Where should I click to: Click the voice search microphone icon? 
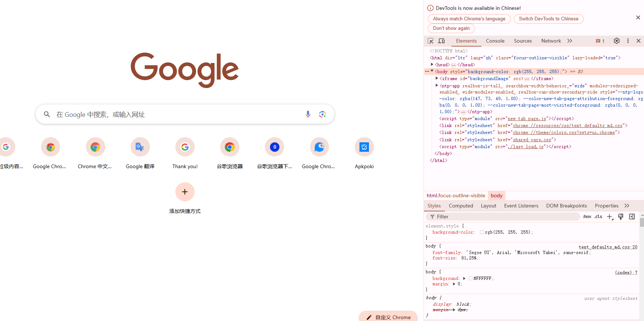coord(308,114)
